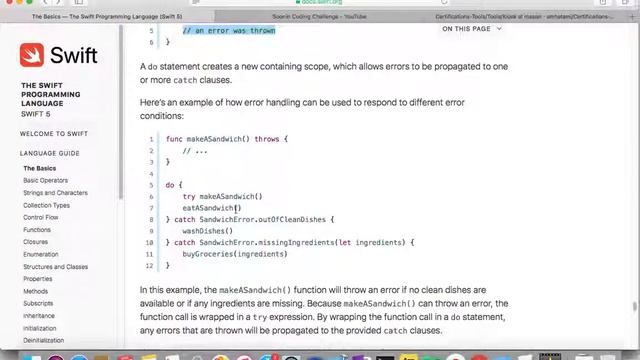Click the Swift bird logo icon

[32, 55]
